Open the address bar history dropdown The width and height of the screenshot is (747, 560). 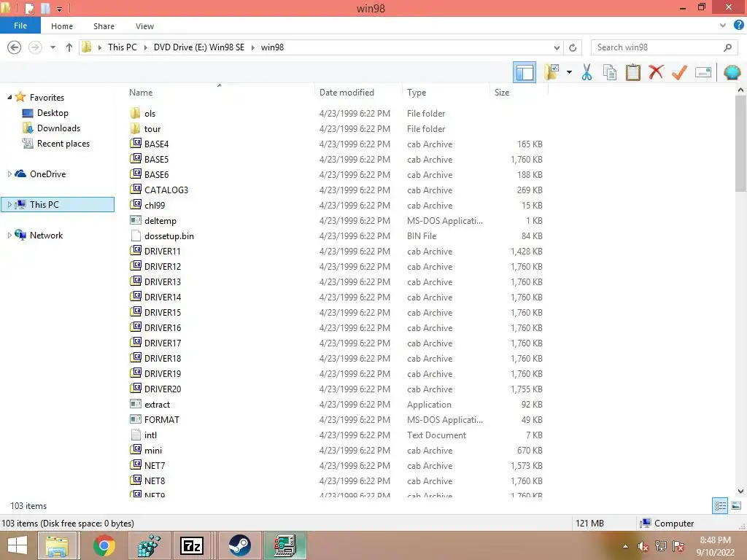tap(557, 47)
